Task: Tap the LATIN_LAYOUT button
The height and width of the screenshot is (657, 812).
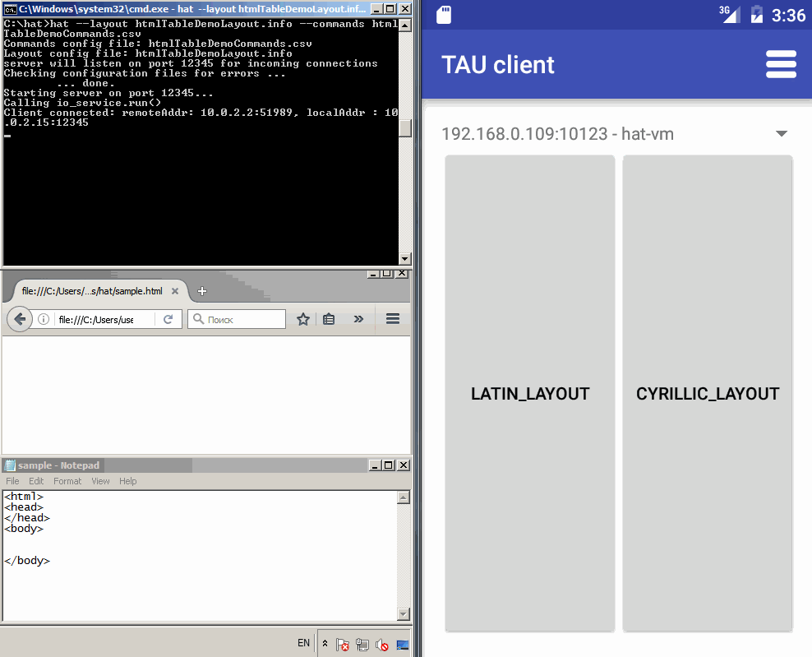Action: coord(530,393)
